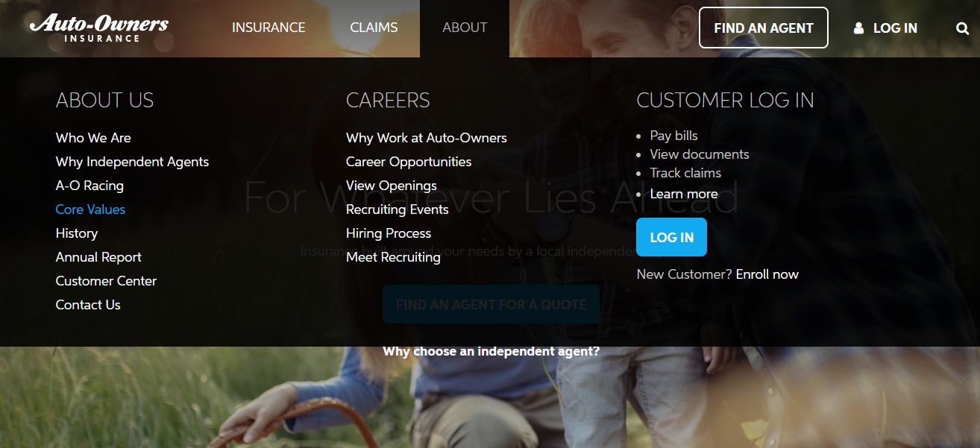
Task: Open the Hiring Process page
Action: pos(389,233)
